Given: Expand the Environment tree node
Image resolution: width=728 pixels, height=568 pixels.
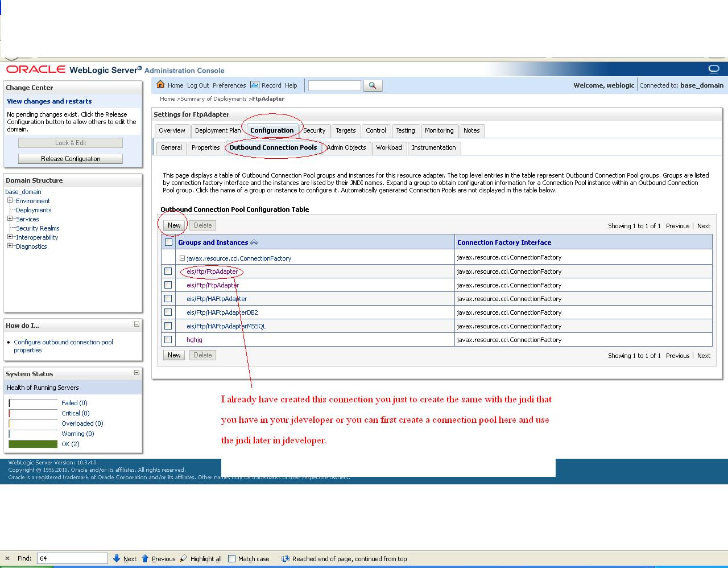Looking at the screenshot, I should [9, 200].
